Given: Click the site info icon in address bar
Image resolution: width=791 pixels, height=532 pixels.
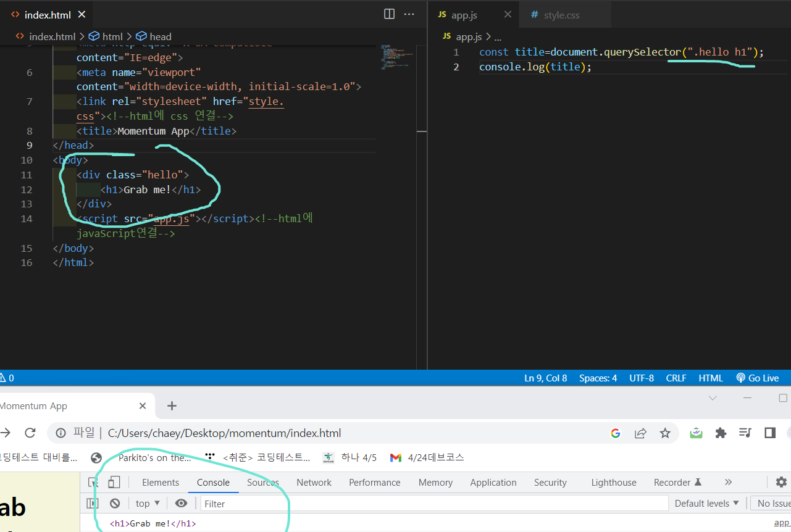Looking at the screenshot, I should (x=61, y=433).
